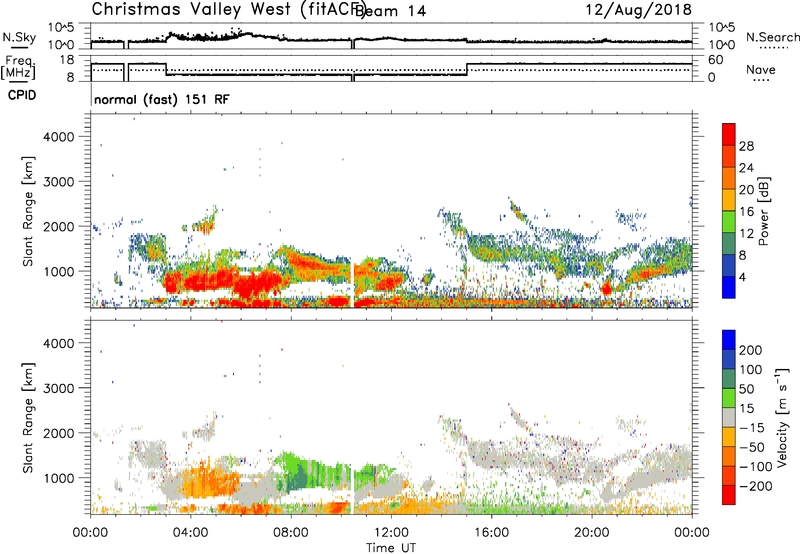Click the "Nave" legend label
Image resolution: width=800 pixels, height=554 pixels.
tap(761, 69)
